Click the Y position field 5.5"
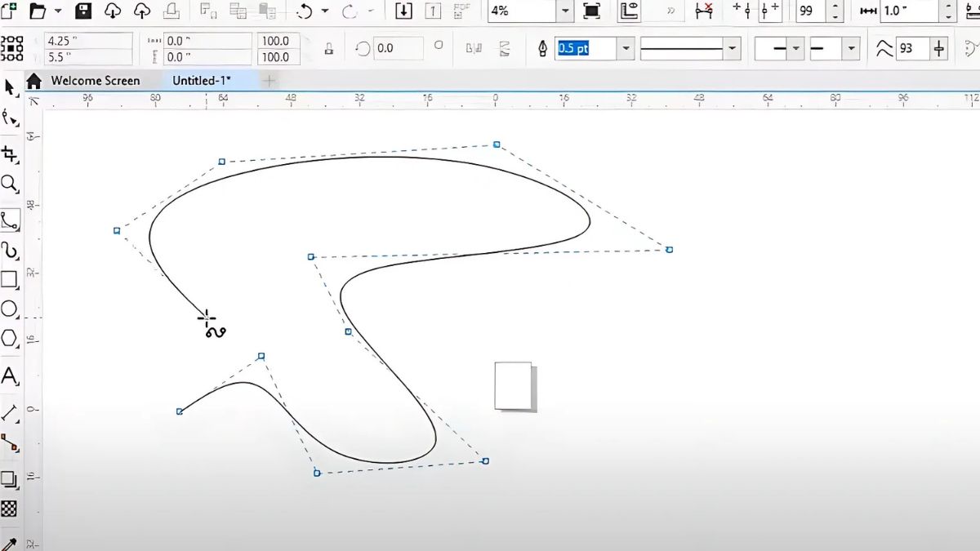This screenshot has height=551, width=980. click(x=89, y=57)
